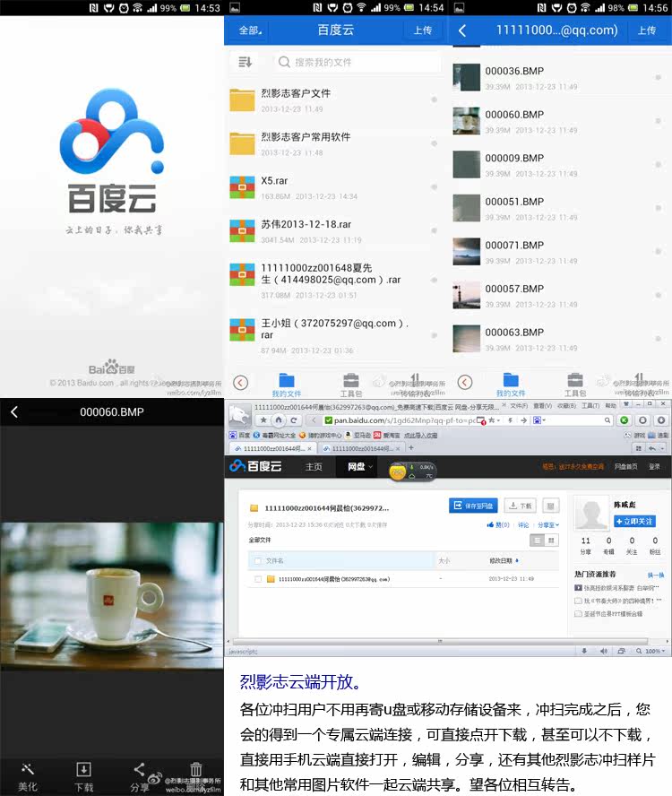The width and height of the screenshot is (672, 796).
Task: Select the first 11111000zz001644 browser tab
Action: click(273, 448)
